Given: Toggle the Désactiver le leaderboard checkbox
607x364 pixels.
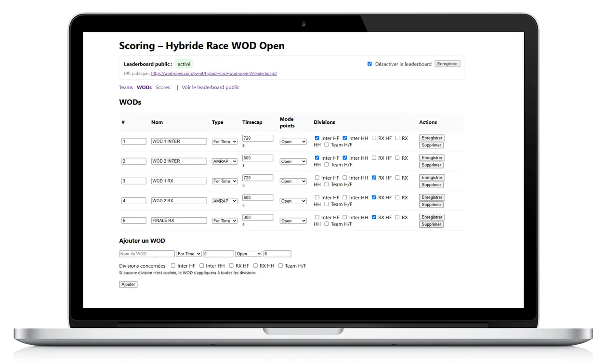Looking at the screenshot, I should pyautogui.click(x=369, y=64).
